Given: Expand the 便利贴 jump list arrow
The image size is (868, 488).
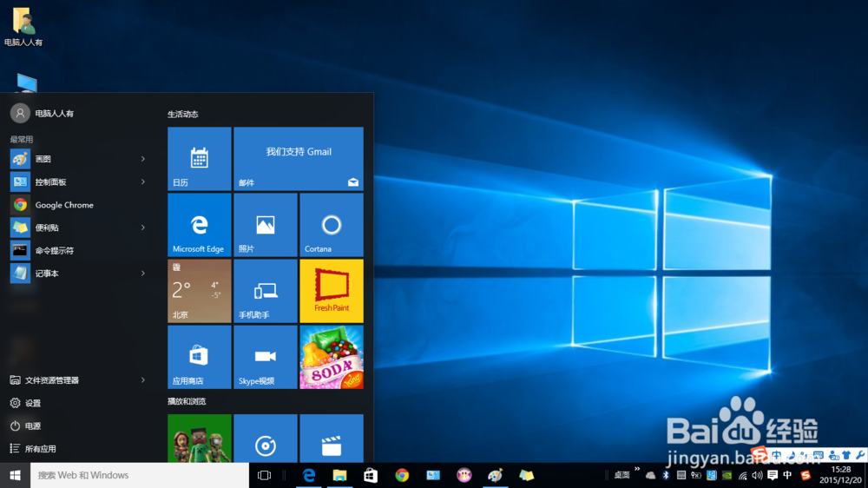Looking at the screenshot, I should (143, 228).
